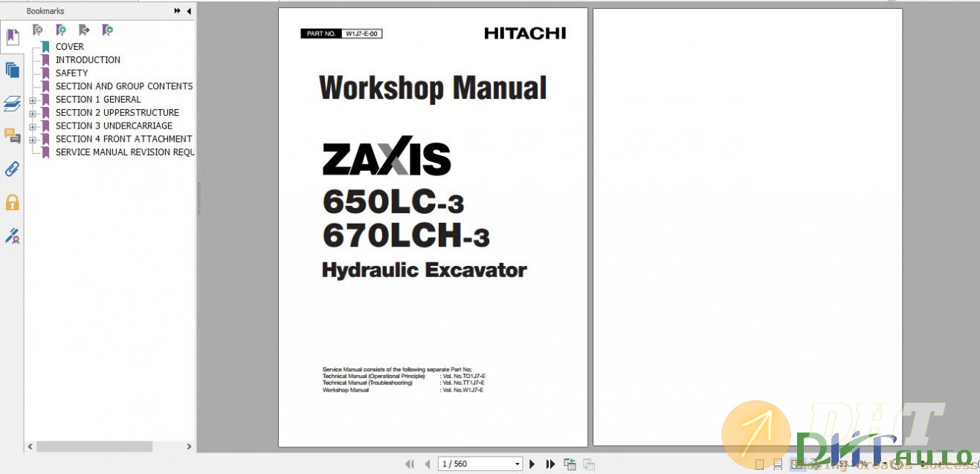Click the delete bookmark icon

pyautogui.click(x=38, y=30)
